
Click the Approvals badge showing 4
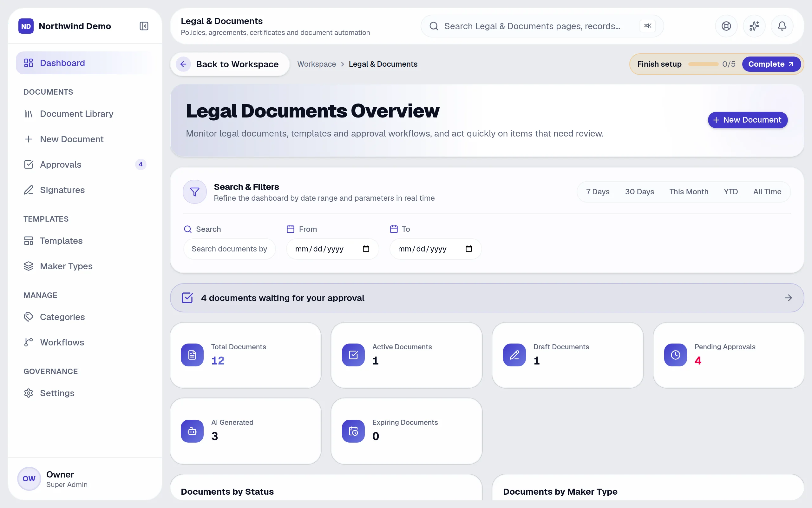click(141, 164)
